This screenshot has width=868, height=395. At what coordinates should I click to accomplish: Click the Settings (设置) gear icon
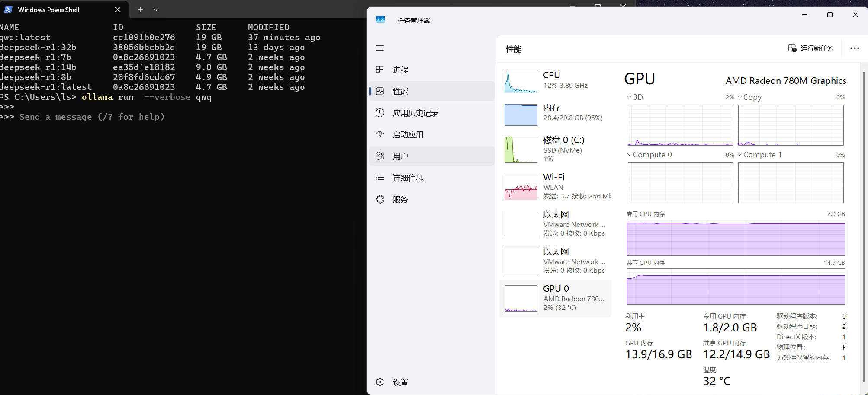(380, 382)
